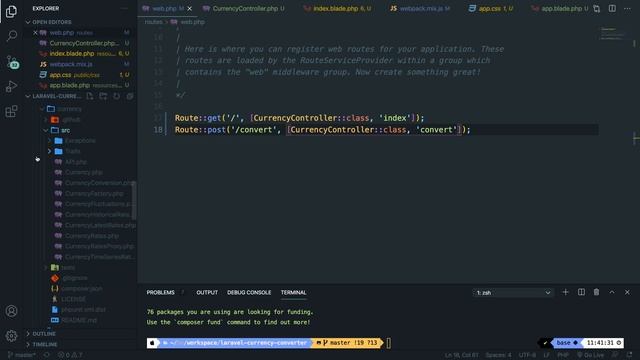
Task: Open the Output panel tab
Action: tap(207, 293)
